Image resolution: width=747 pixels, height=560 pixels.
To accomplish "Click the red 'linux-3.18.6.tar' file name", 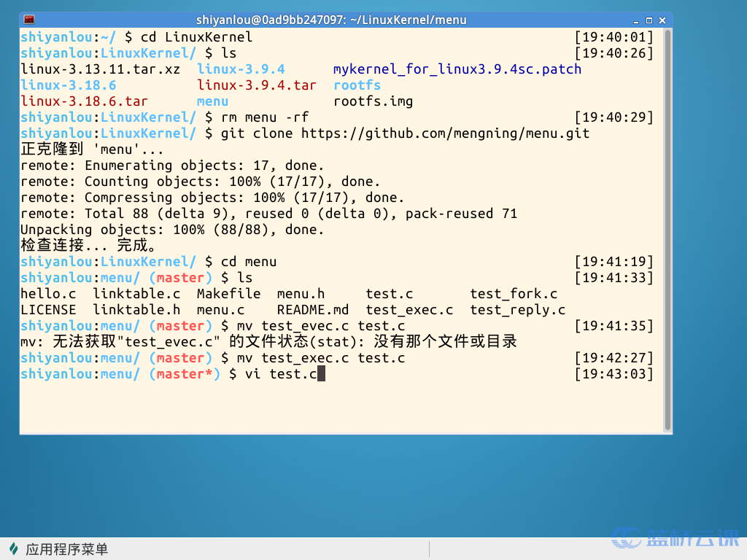I will coord(85,101).
